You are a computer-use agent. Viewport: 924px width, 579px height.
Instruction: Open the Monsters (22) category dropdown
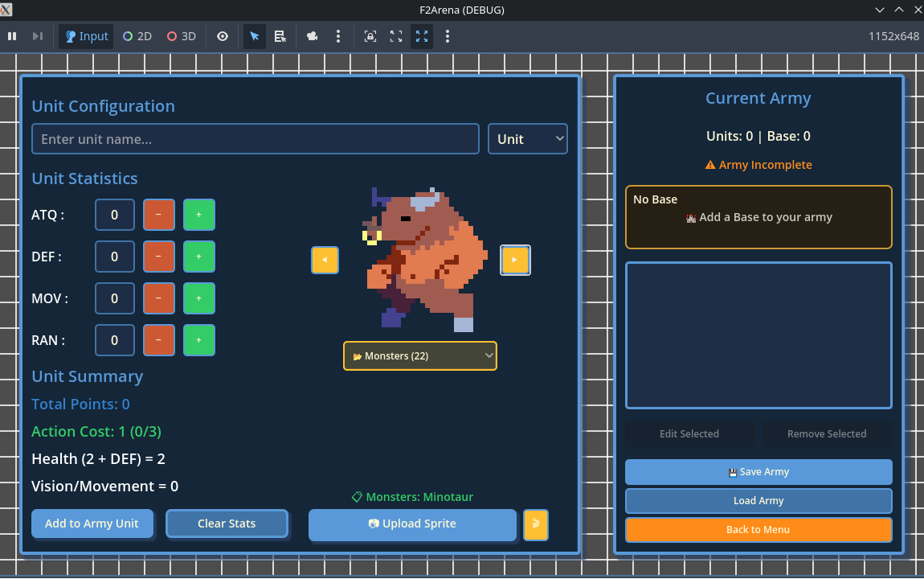(420, 356)
